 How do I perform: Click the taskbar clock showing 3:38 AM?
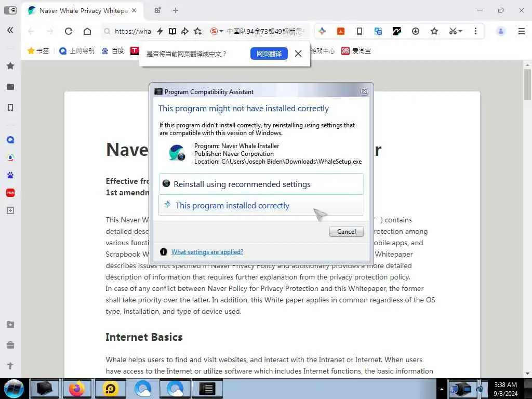click(506, 389)
